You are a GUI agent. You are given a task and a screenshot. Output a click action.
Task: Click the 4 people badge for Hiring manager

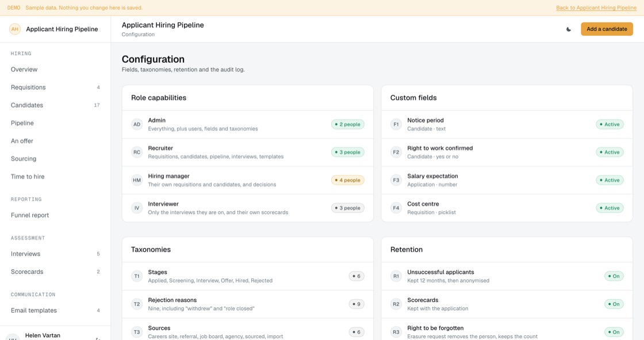click(x=347, y=180)
